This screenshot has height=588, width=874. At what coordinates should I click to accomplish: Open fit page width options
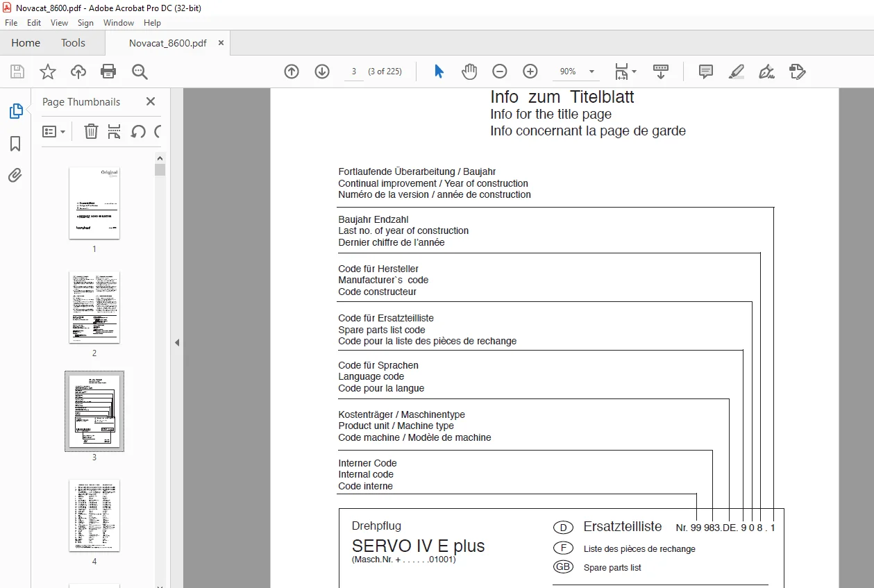pos(625,72)
